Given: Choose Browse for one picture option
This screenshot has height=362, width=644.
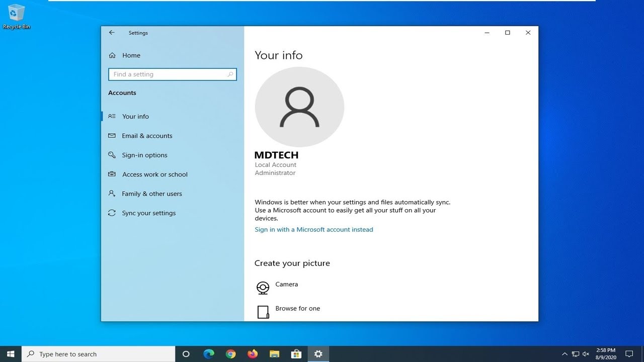Looking at the screenshot, I should point(298,308).
